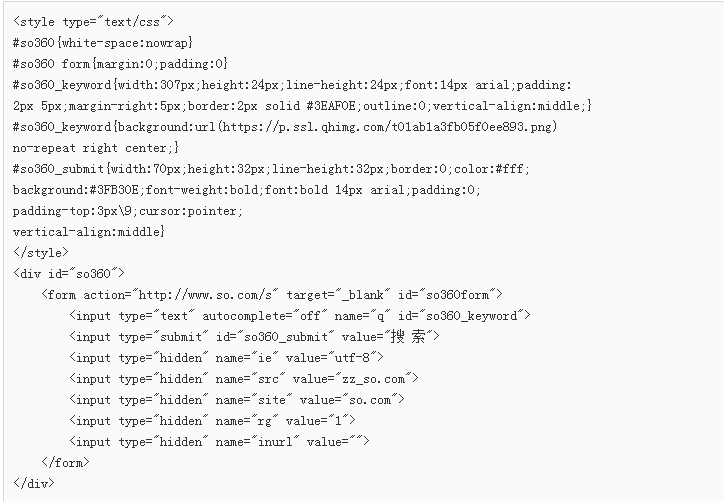This screenshot has width=724, height=501.
Task: Click the no-repeat right center line
Action: 96,148
